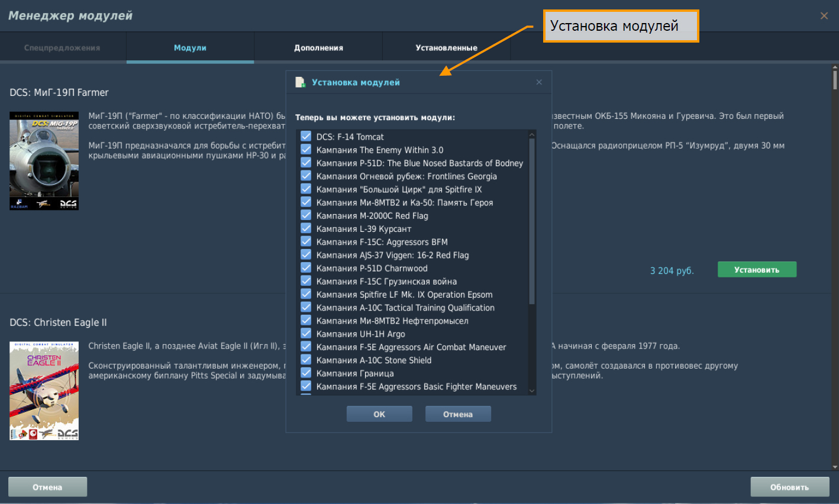Switch to the Дополнения tab
Screen dimensions: 839x504
[318, 48]
